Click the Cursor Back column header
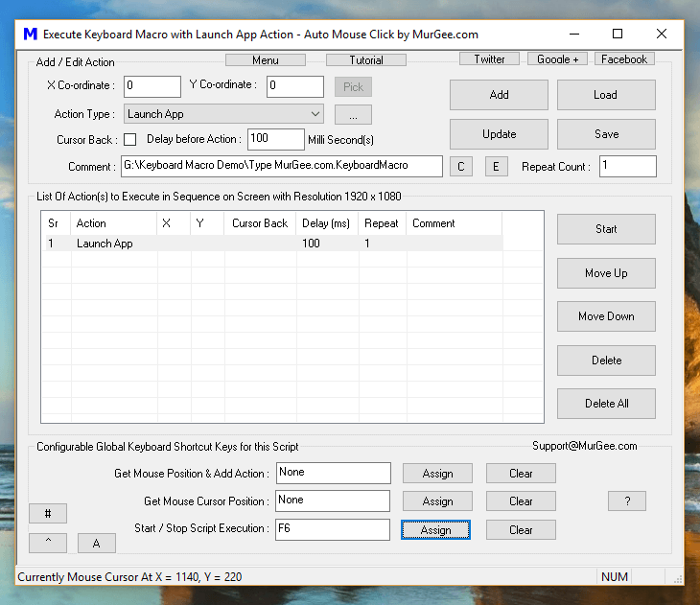 260,223
